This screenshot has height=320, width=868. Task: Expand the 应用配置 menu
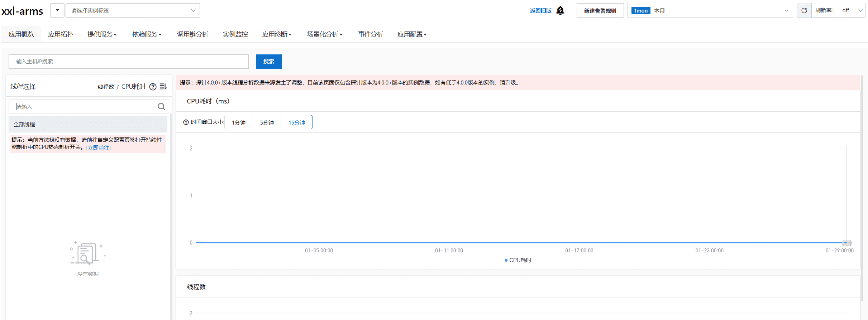coord(412,34)
